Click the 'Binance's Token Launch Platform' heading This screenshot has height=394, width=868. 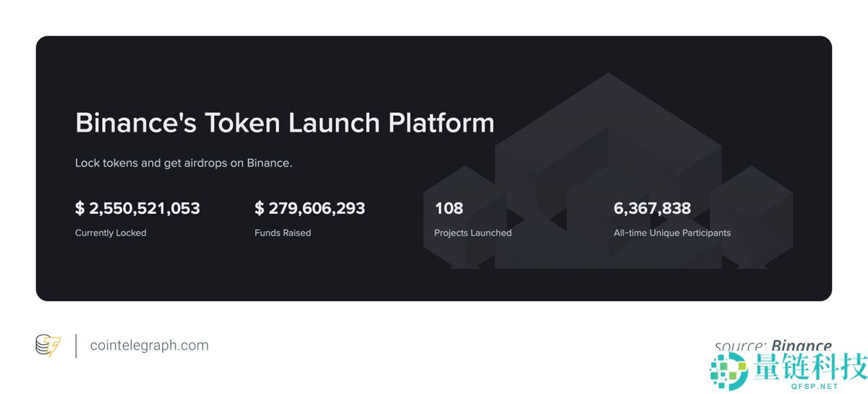[x=284, y=123]
